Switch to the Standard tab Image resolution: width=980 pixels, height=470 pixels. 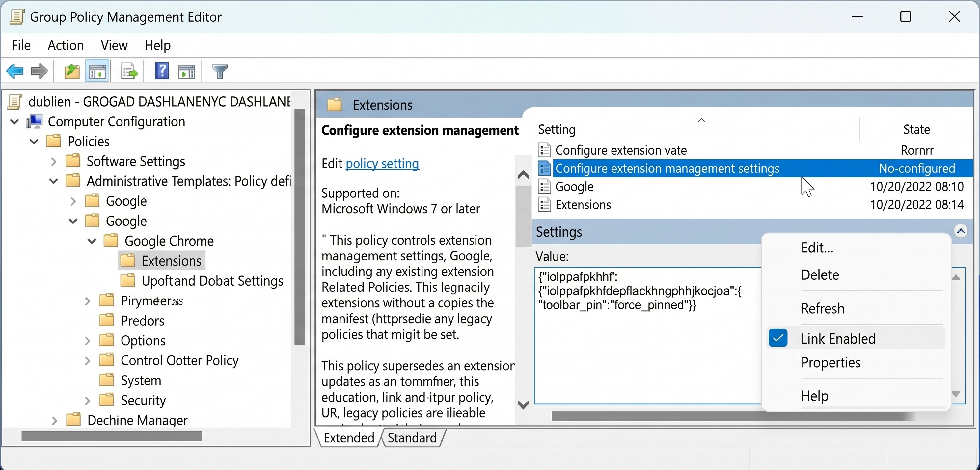[x=412, y=438]
